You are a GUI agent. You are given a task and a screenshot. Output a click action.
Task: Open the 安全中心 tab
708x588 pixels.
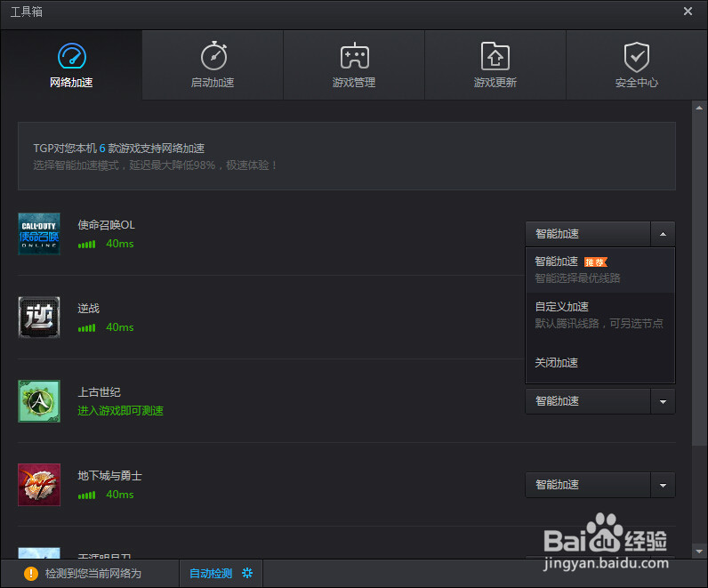coord(637,65)
